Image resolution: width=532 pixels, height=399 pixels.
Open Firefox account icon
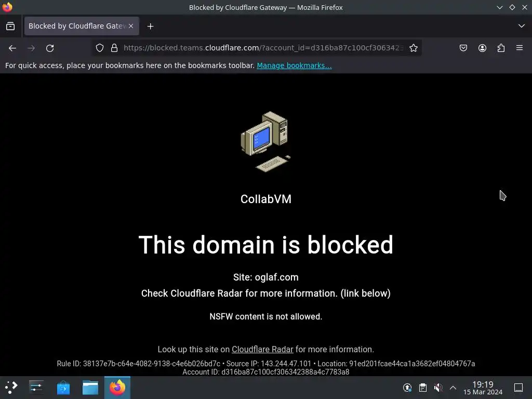coord(482,48)
